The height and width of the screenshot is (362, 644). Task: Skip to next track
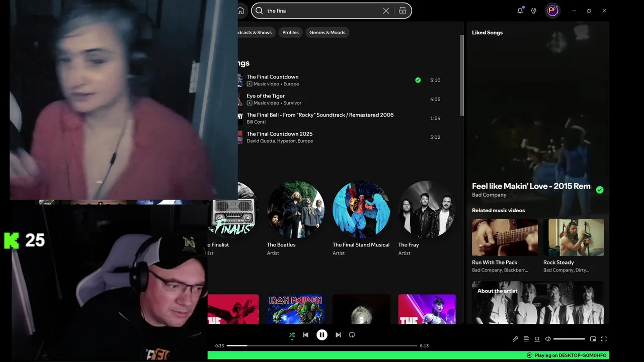point(338,335)
